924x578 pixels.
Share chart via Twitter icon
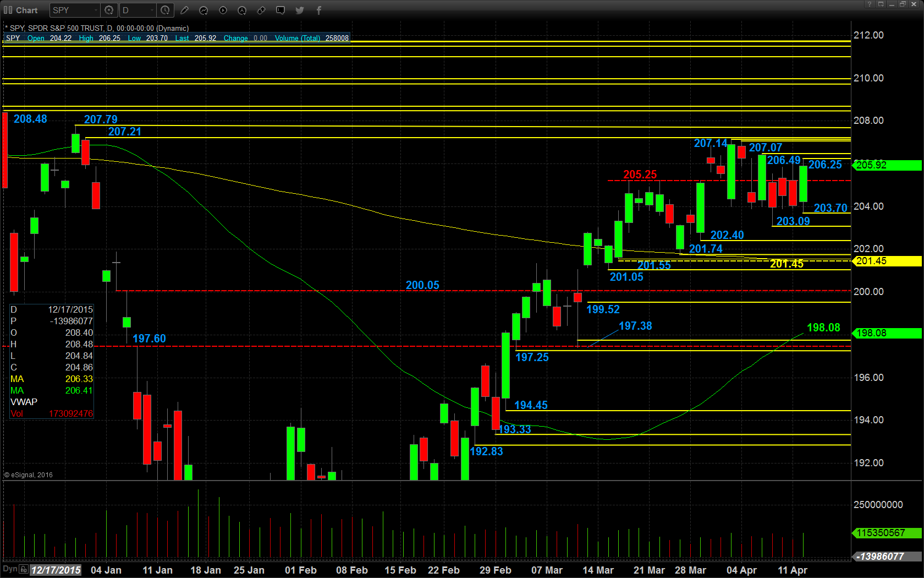click(x=300, y=10)
